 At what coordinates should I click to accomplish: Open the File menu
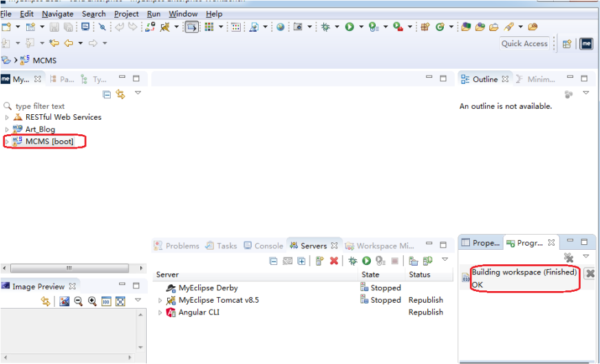[x=6, y=14]
